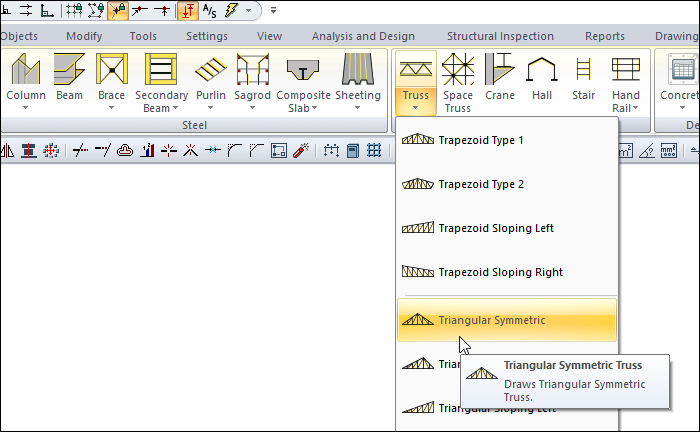
Task: Click the Hand Rail tool icon
Action: [x=625, y=69]
